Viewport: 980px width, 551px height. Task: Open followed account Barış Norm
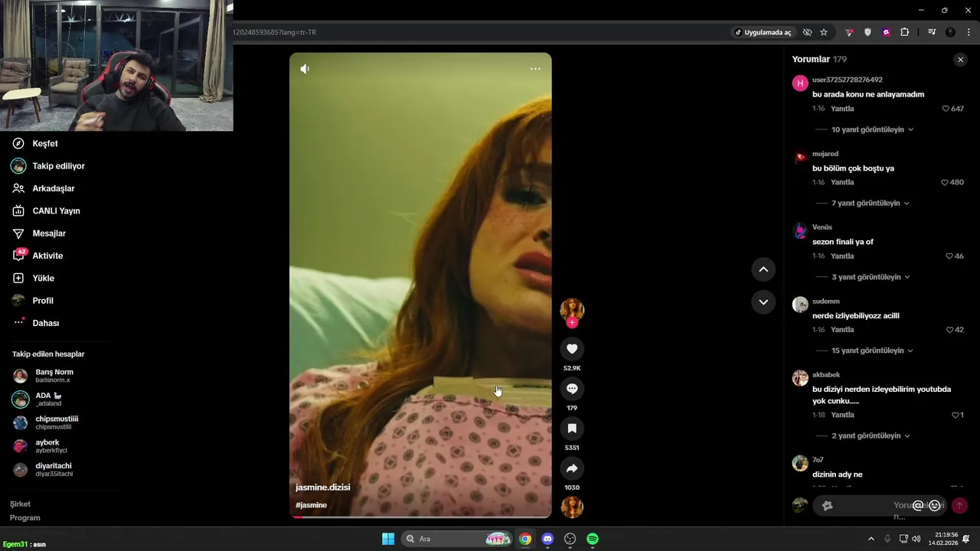[54, 376]
